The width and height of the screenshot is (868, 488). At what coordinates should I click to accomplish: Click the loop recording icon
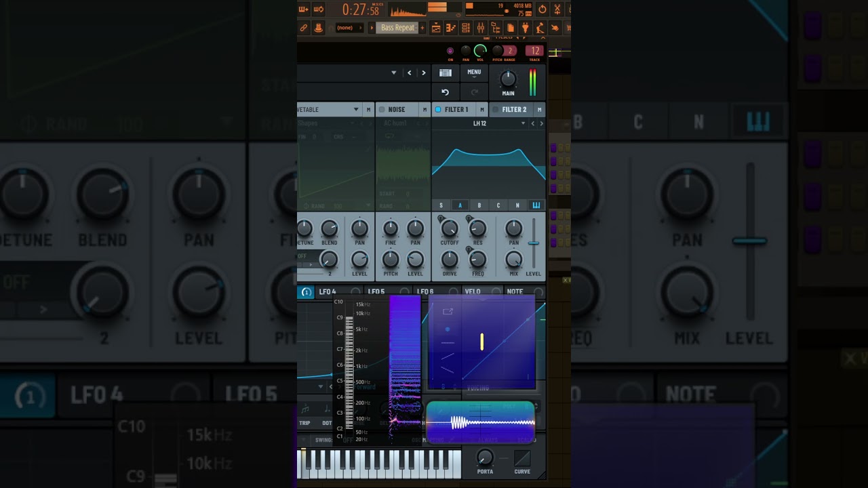point(319,9)
